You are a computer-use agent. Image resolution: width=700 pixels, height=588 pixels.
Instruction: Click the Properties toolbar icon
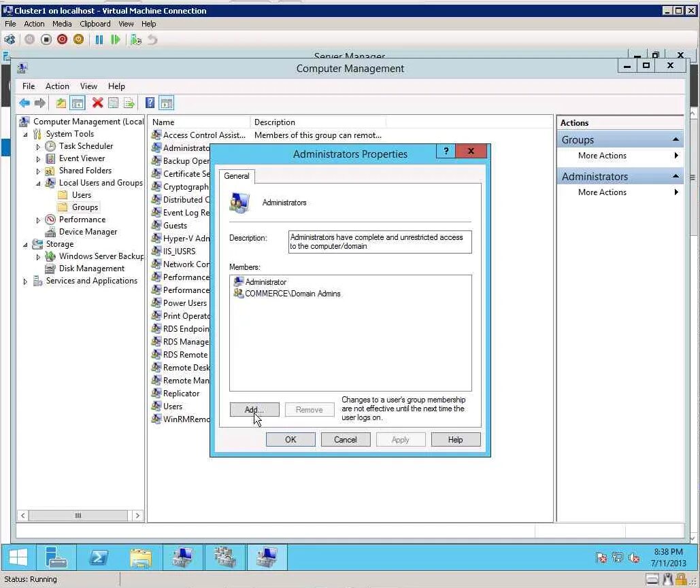click(x=114, y=103)
